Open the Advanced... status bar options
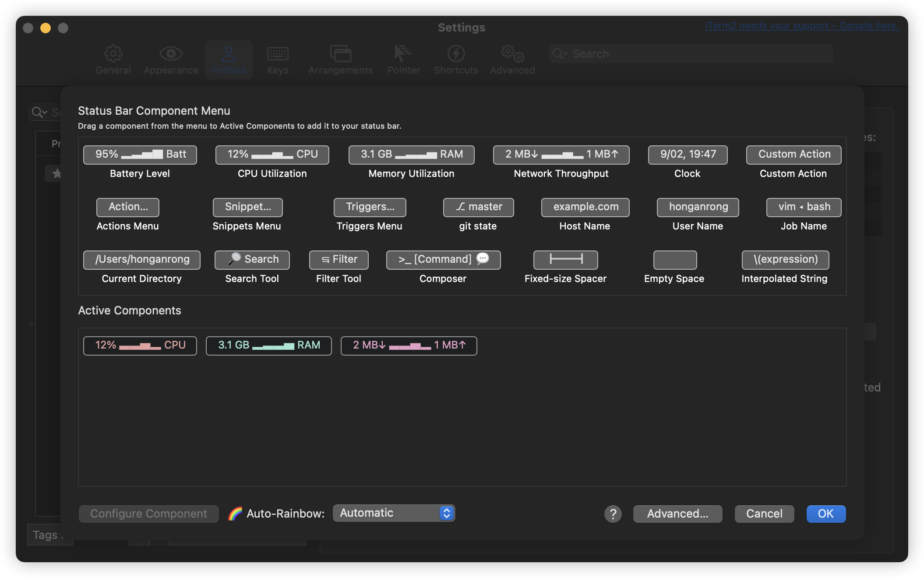The height and width of the screenshot is (578, 924). click(677, 514)
